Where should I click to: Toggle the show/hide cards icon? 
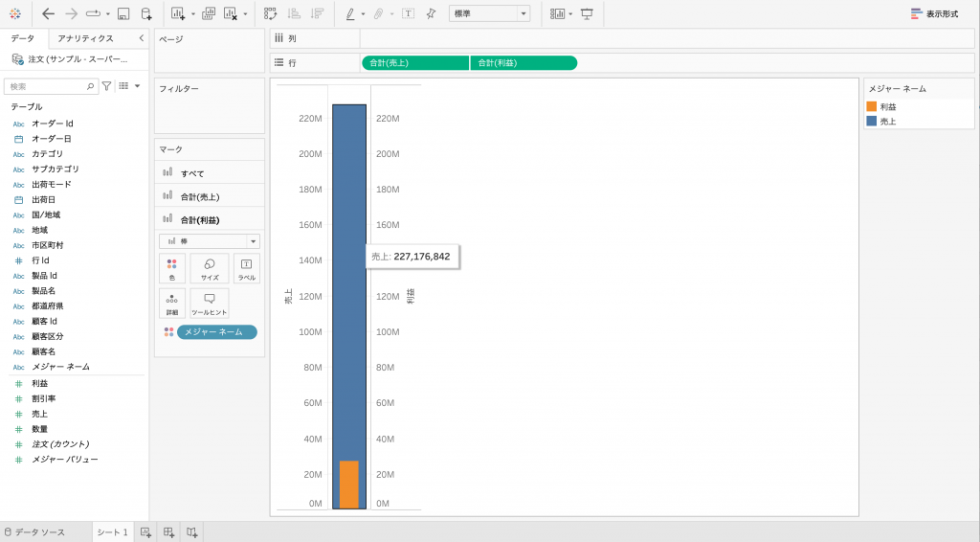(557, 13)
